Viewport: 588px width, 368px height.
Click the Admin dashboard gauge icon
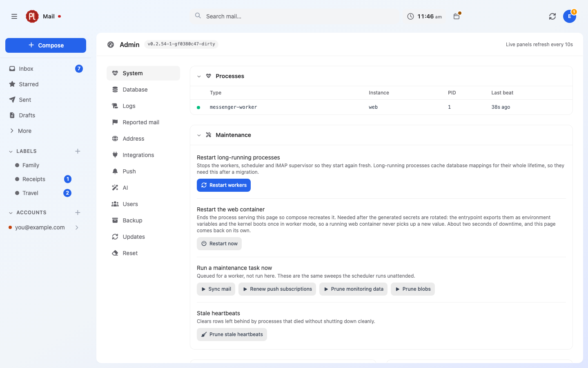click(x=111, y=45)
